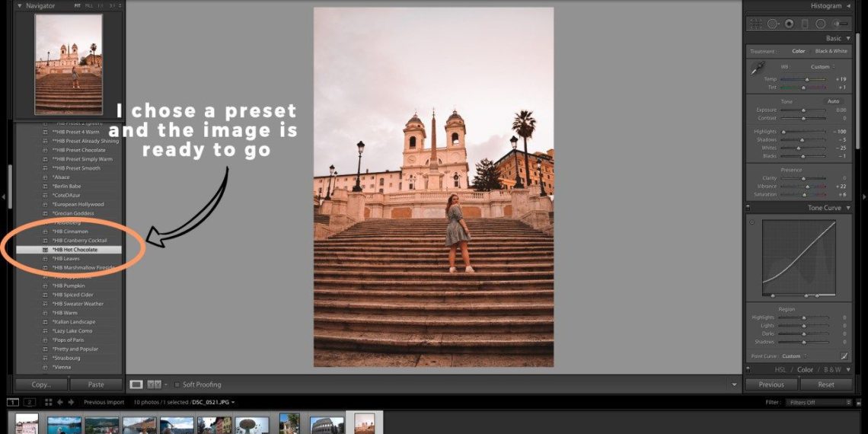Click the Exposure value 0.00 field
This screenshot has width=868, height=434.
click(841, 110)
